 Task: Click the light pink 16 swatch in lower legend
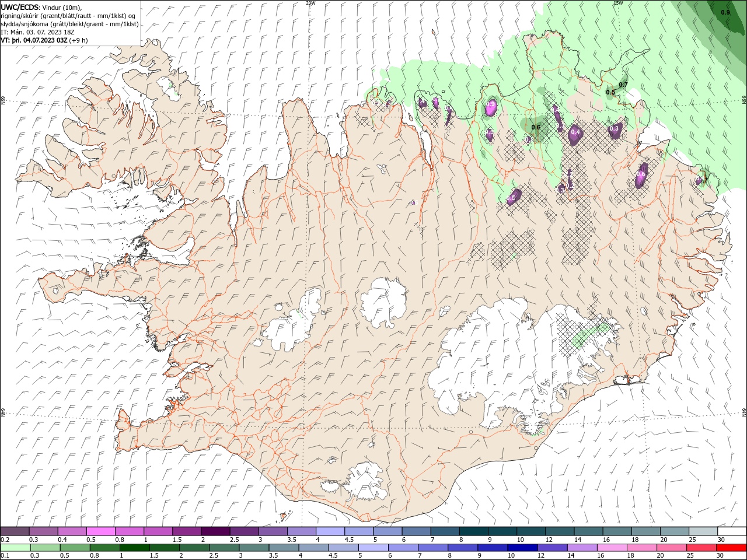coord(611,548)
